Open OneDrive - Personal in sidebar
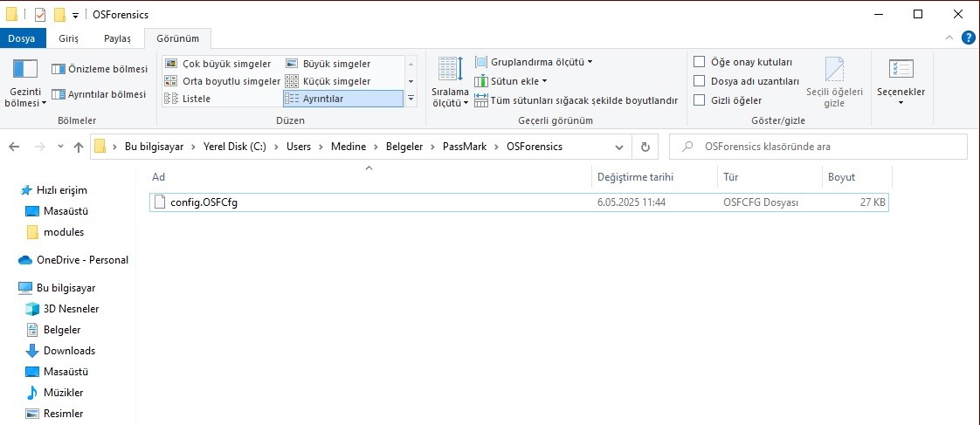The height and width of the screenshot is (425, 980). (x=73, y=260)
